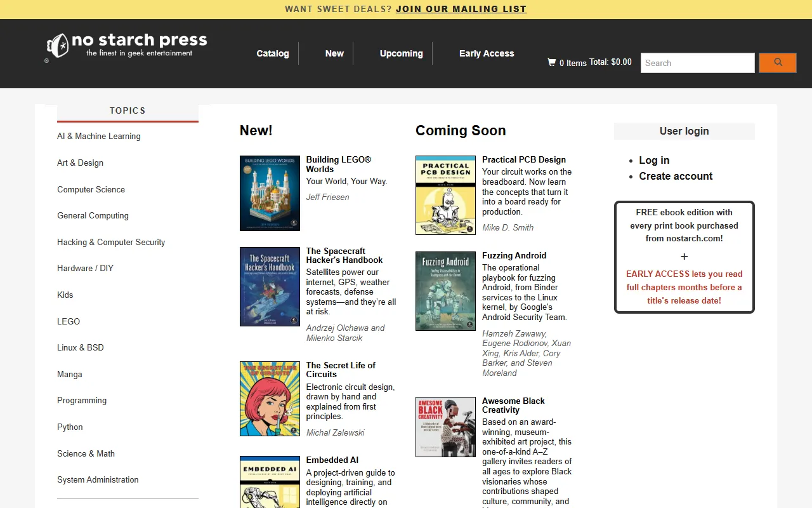Select the Hardware / DIY topic
The width and height of the screenshot is (812, 508).
[85, 268]
